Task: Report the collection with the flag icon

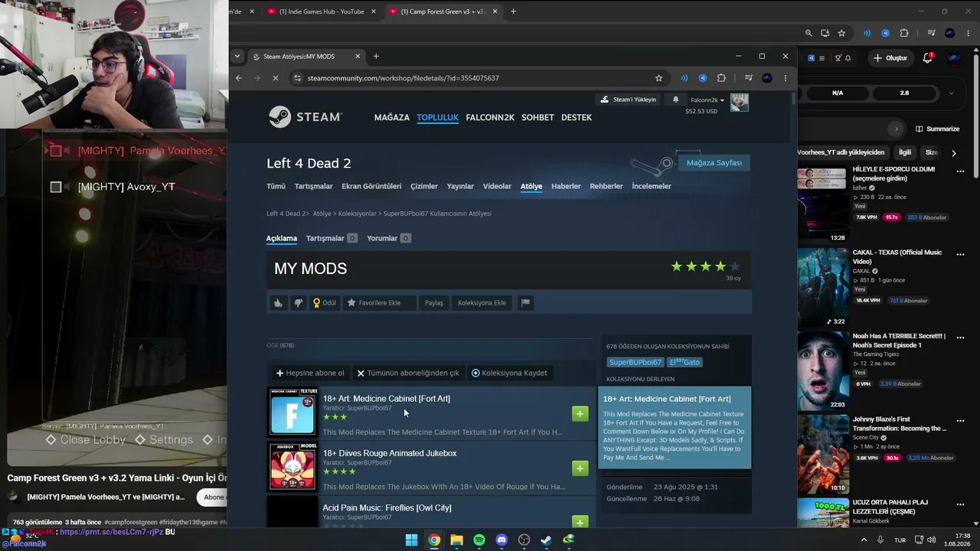Action: click(525, 303)
